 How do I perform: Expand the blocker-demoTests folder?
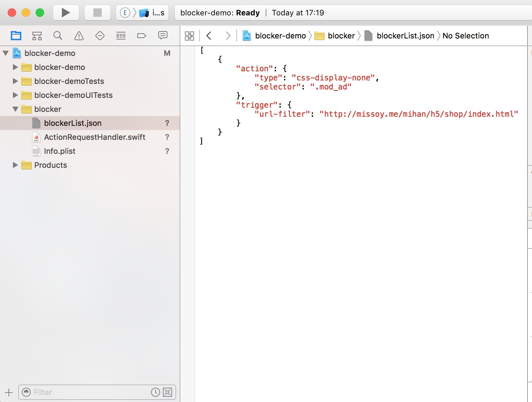click(x=15, y=81)
